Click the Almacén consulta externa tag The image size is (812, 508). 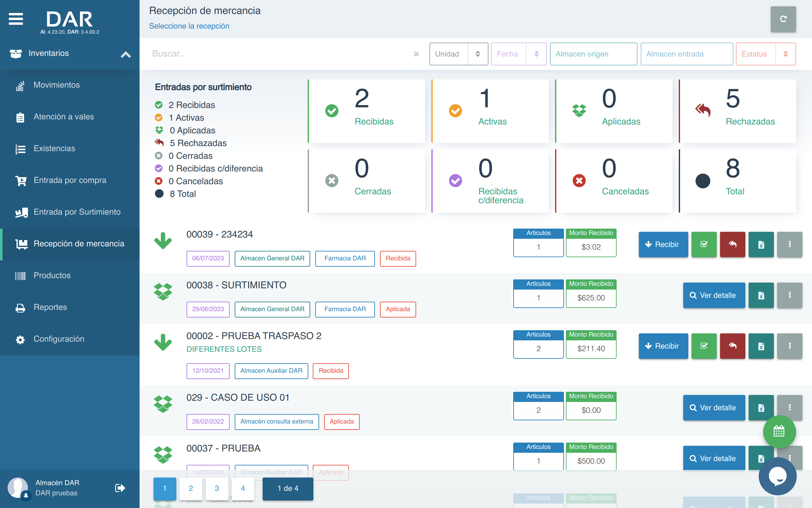click(x=277, y=422)
